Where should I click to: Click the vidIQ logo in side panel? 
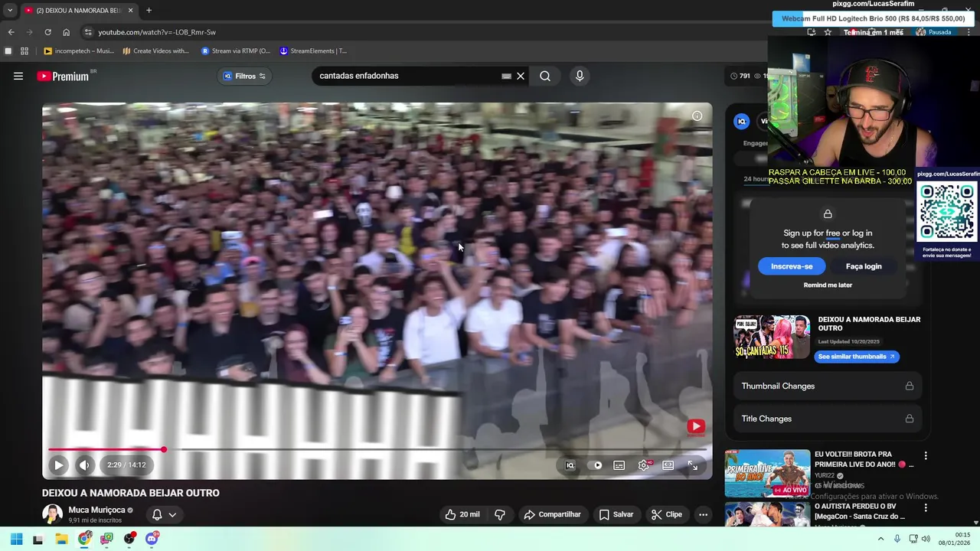(x=741, y=121)
